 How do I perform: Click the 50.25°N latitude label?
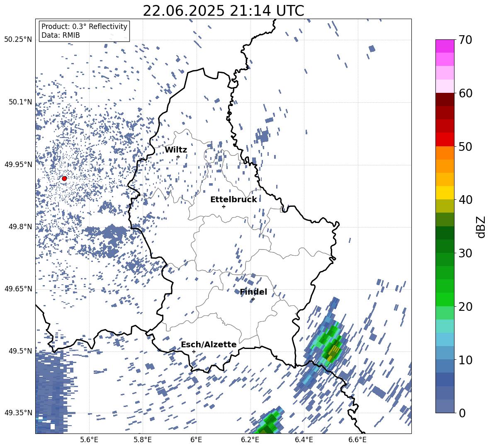pyautogui.click(x=18, y=40)
